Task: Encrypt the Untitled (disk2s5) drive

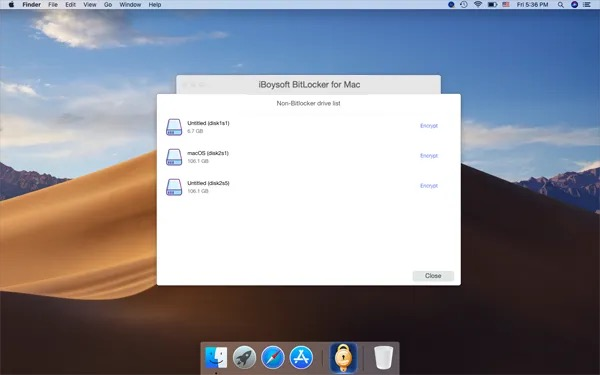Action: [429, 186]
